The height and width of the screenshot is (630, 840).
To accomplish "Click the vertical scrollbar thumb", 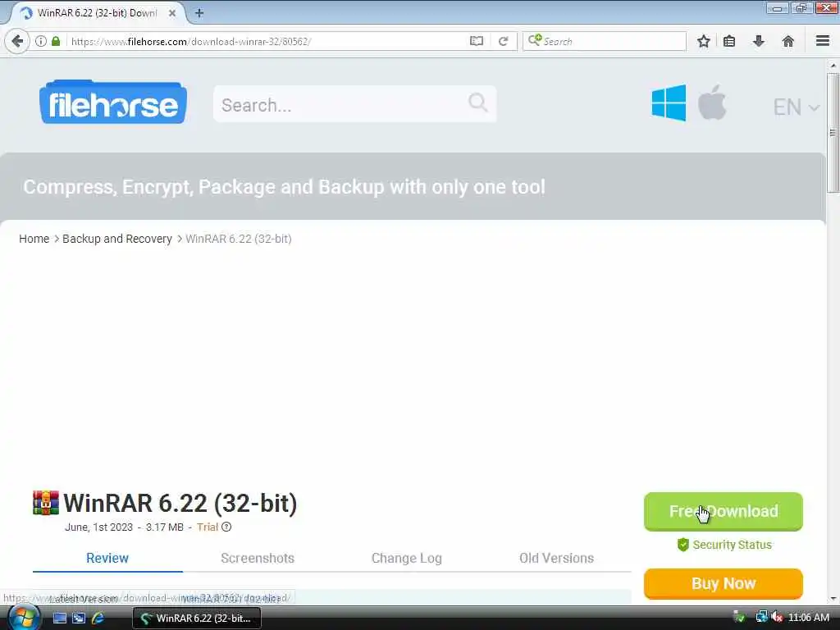I will pyautogui.click(x=833, y=132).
